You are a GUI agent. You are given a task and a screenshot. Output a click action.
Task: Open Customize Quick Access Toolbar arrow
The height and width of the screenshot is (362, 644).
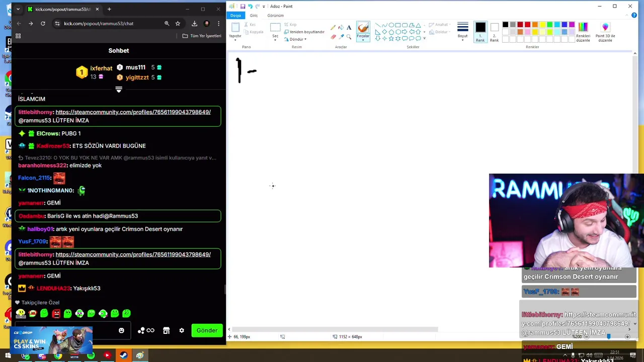264,6
